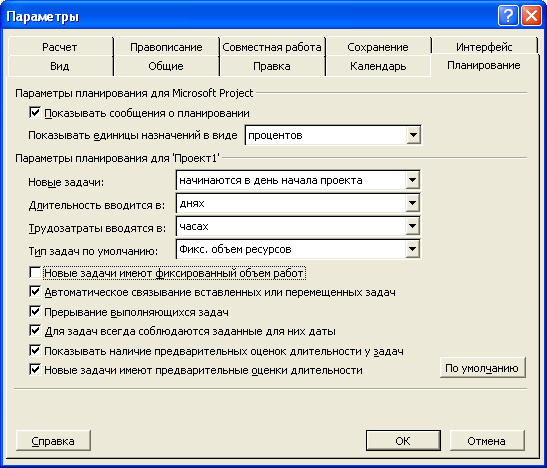Select the Совместная работа tab

(272, 47)
